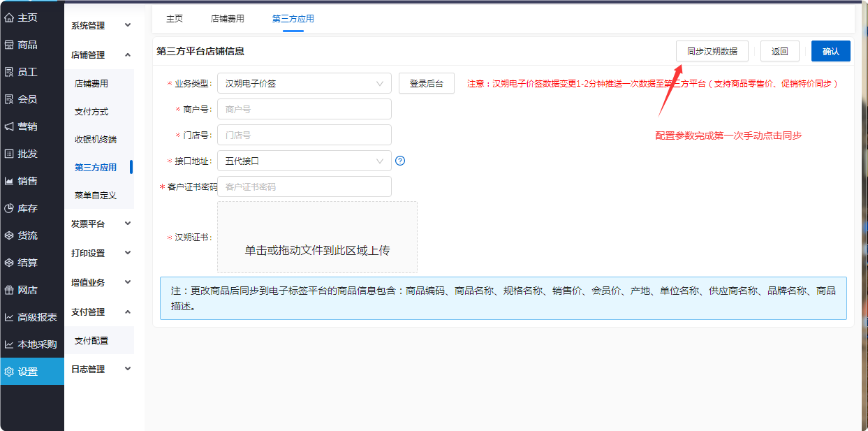Open the 商品 products sidebar icon
Image resolution: width=868 pixels, height=431 pixels.
point(9,45)
